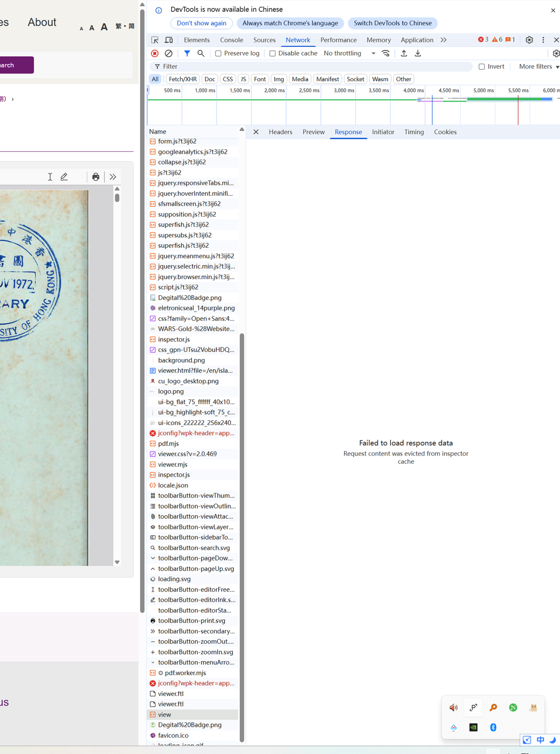Viewport: 560px width, 754px height.
Task: Open DevTools settings gear
Action: pos(529,40)
